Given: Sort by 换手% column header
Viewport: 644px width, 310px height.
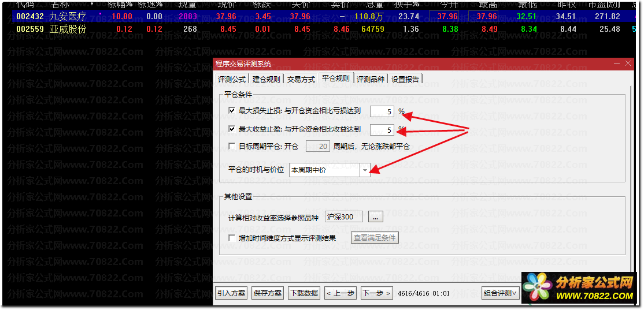Looking at the screenshot, I should [x=406, y=5].
